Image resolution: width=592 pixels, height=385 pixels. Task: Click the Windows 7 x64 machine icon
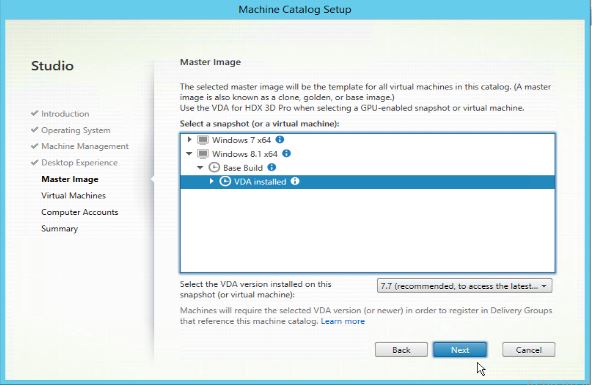(203, 140)
